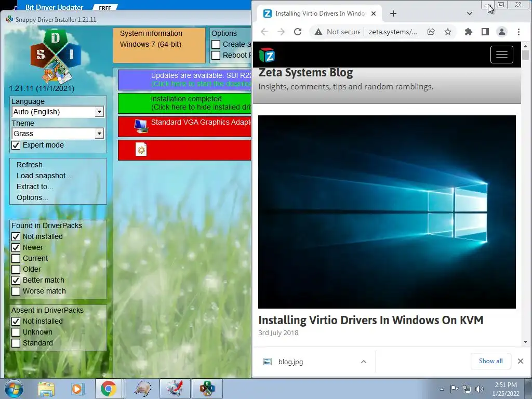Click Installation completed green banner
Viewport: 532px width, 399px height.
pyautogui.click(x=184, y=103)
